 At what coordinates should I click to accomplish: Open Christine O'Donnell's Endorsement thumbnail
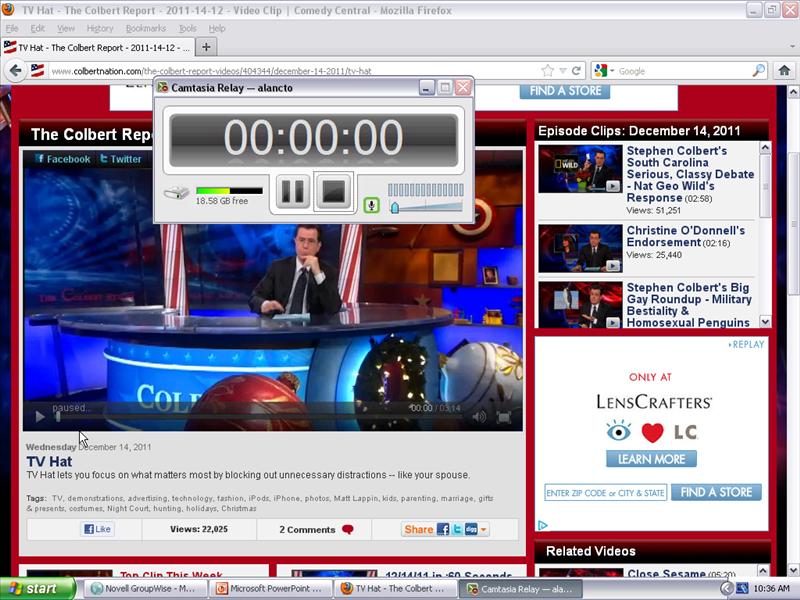tap(580, 248)
